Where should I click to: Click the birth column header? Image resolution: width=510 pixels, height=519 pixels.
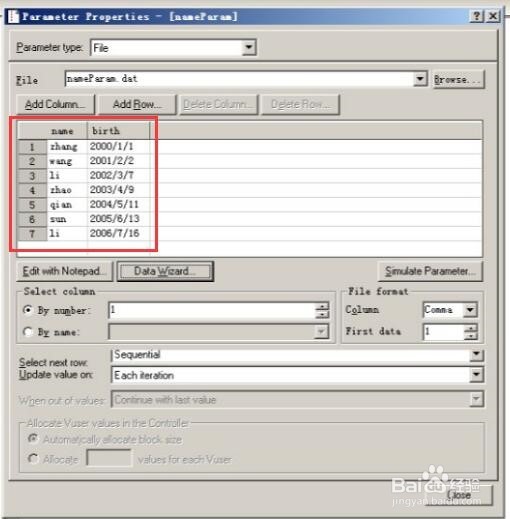click(x=118, y=131)
